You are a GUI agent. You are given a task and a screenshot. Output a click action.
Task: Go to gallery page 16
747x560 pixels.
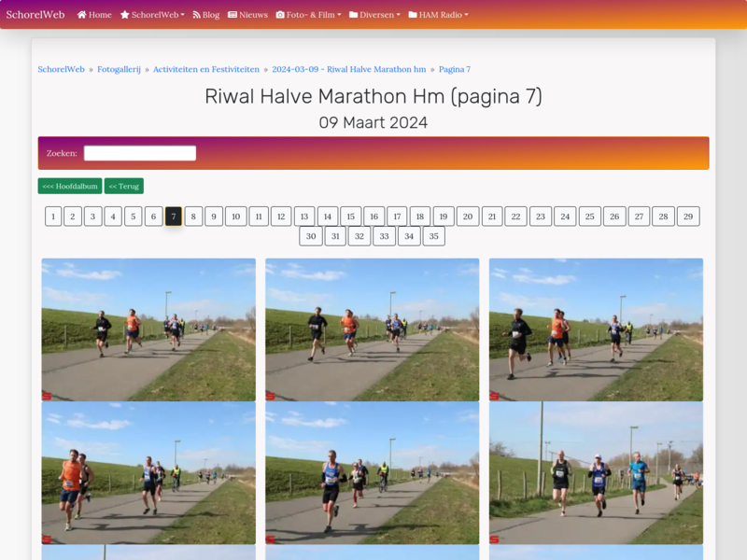[x=374, y=217]
